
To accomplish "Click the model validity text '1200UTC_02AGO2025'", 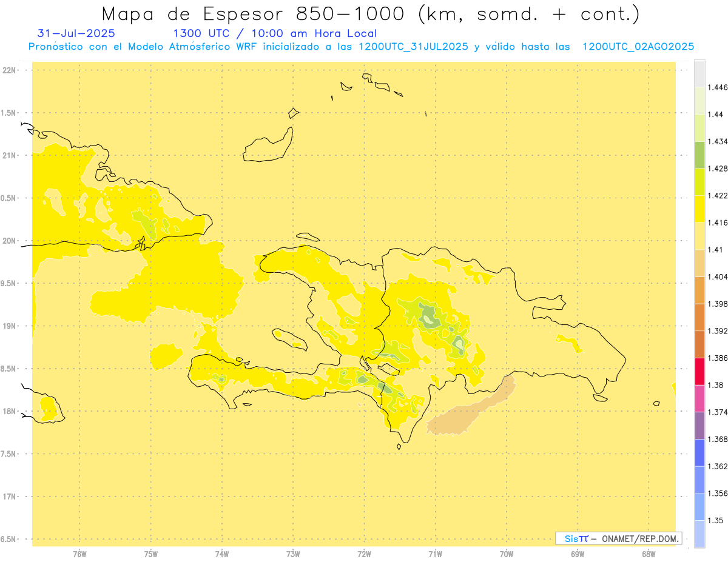I will [638, 47].
